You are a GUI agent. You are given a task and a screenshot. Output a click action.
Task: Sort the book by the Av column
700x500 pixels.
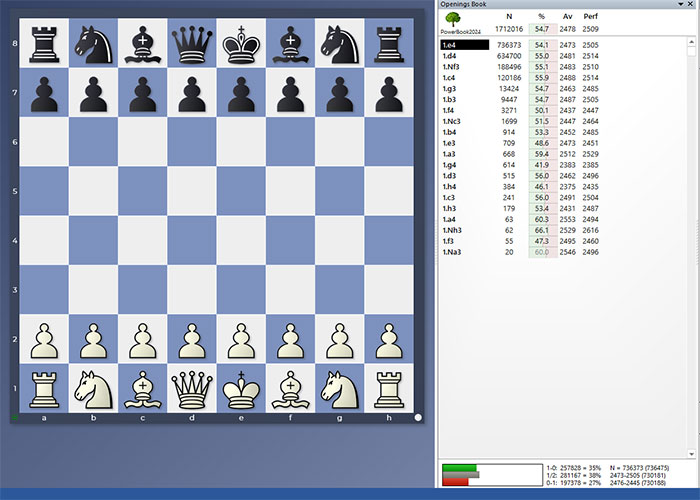click(x=567, y=17)
